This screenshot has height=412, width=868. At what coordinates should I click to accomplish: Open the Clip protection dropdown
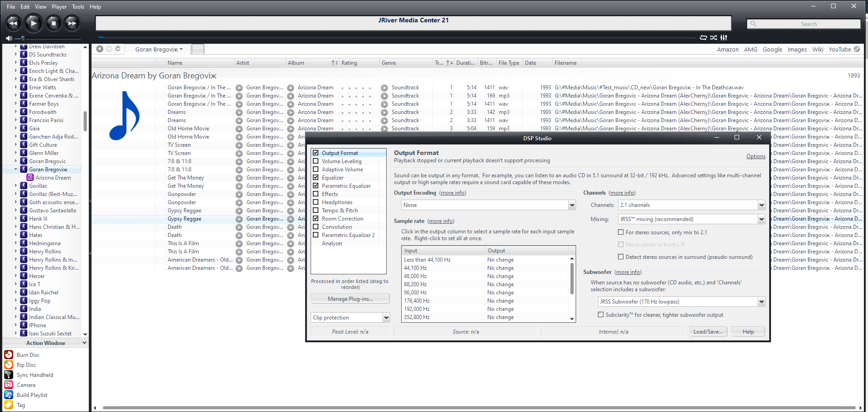(x=350, y=318)
